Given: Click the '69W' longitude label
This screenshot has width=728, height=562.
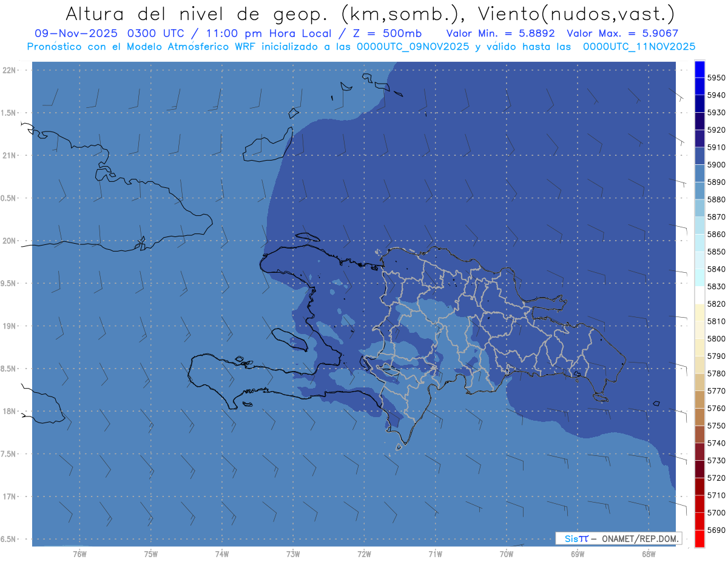Looking at the screenshot, I should pos(578,555).
